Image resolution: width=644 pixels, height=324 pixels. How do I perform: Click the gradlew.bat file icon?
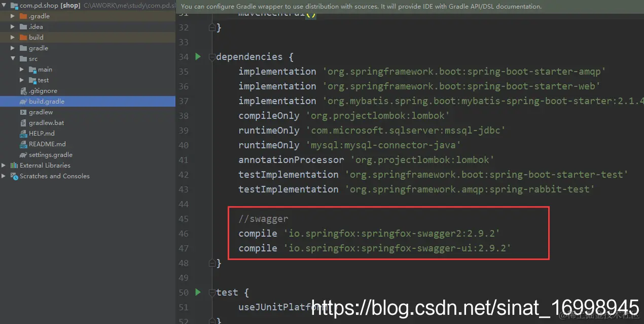point(23,122)
